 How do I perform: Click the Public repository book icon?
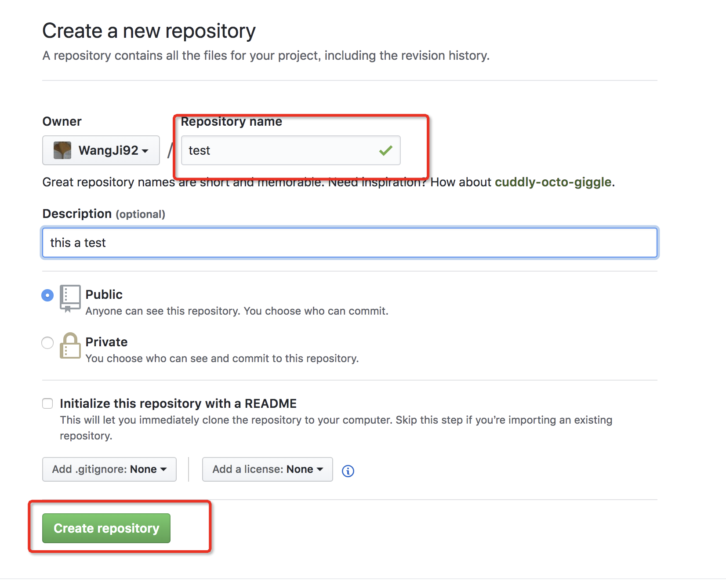(70, 298)
